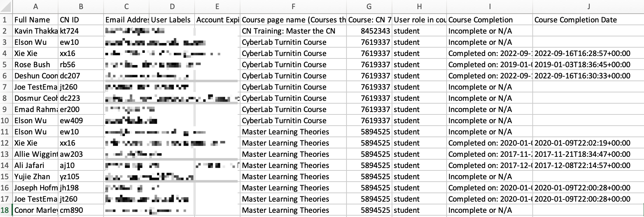This screenshot has height=217, width=644.
Task: Select the 'Conor Marley' name cell
Action: [x=35, y=210]
